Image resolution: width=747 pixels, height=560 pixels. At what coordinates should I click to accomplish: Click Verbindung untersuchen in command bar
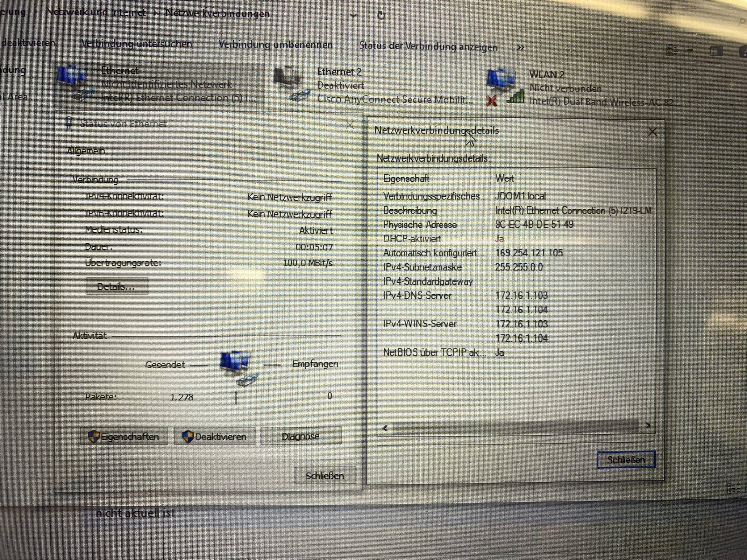coord(136,44)
